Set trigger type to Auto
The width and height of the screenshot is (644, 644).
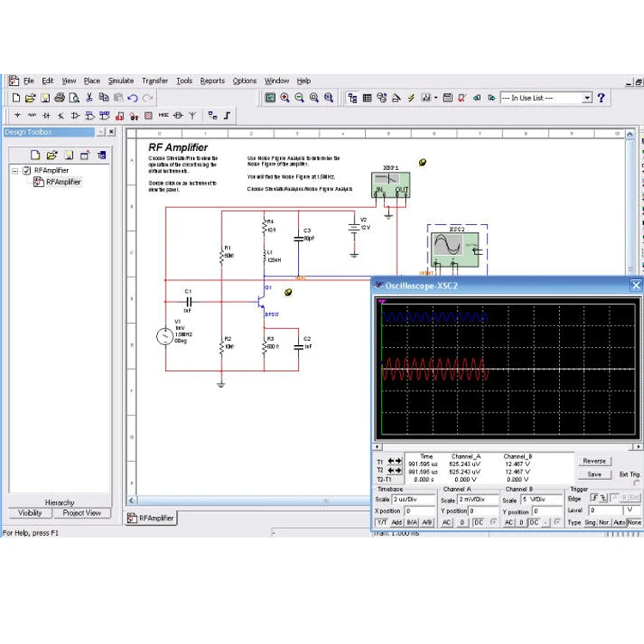[619, 522]
